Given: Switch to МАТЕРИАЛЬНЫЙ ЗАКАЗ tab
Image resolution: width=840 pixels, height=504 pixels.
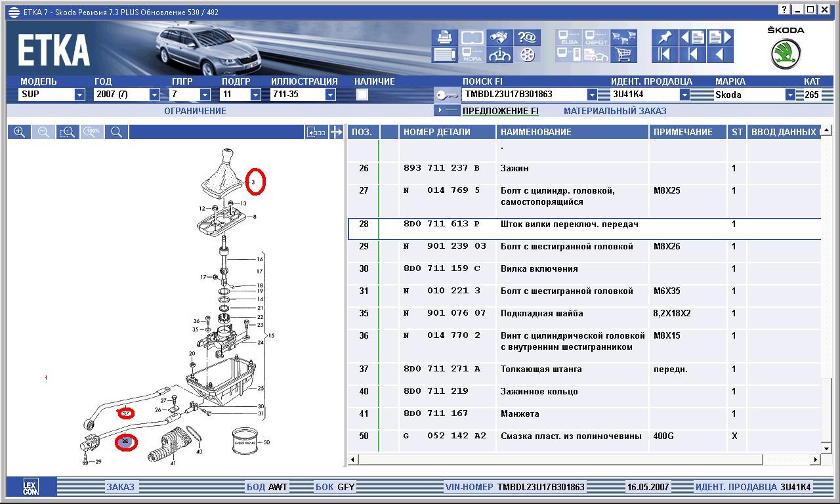Looking at the screenshot, I should (614, 111).
